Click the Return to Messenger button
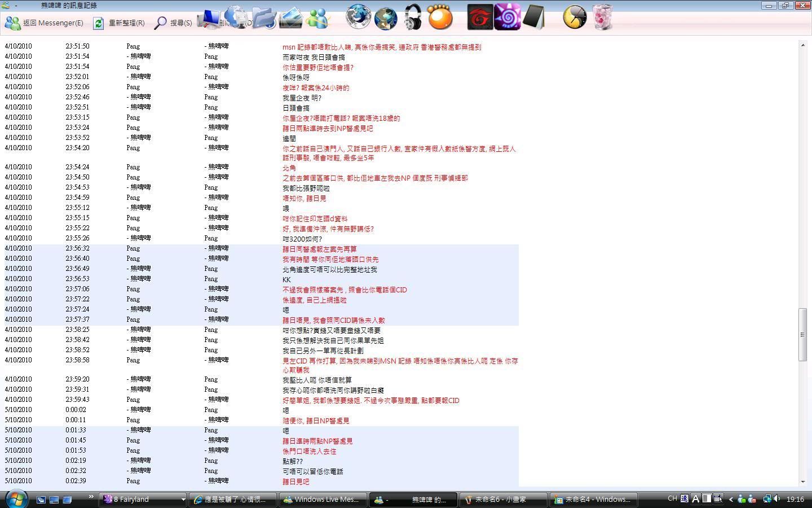This screenshot has width=812, height=508. tap(44, 23)
